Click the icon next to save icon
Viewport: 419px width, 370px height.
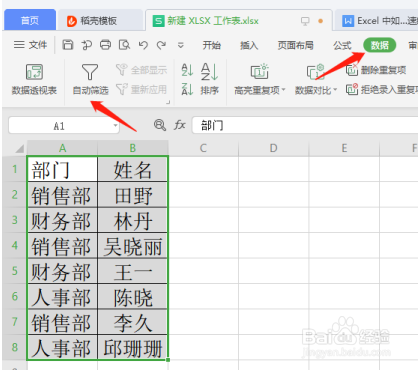(x=87, y=45)
